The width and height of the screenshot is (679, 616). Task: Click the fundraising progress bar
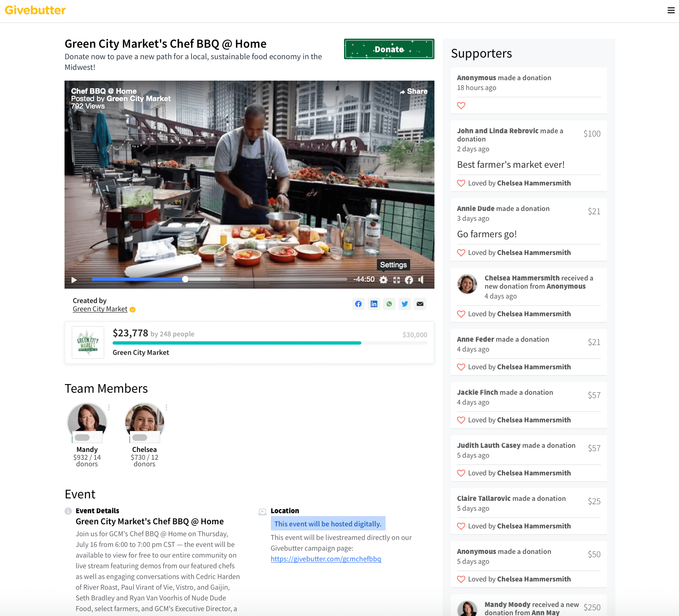[270, 343]
